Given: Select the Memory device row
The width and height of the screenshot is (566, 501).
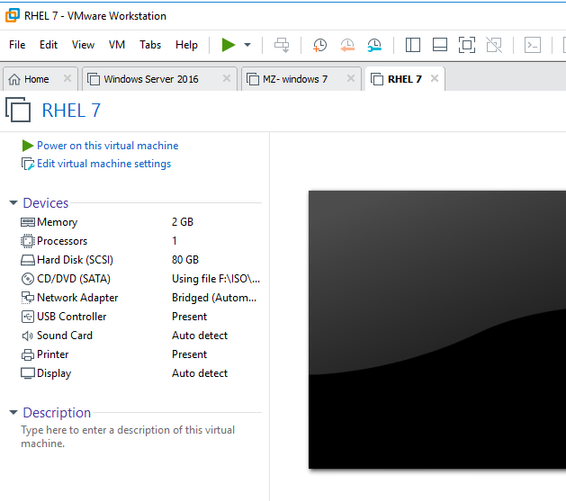Looking at the screenshot, I should 141,222.
